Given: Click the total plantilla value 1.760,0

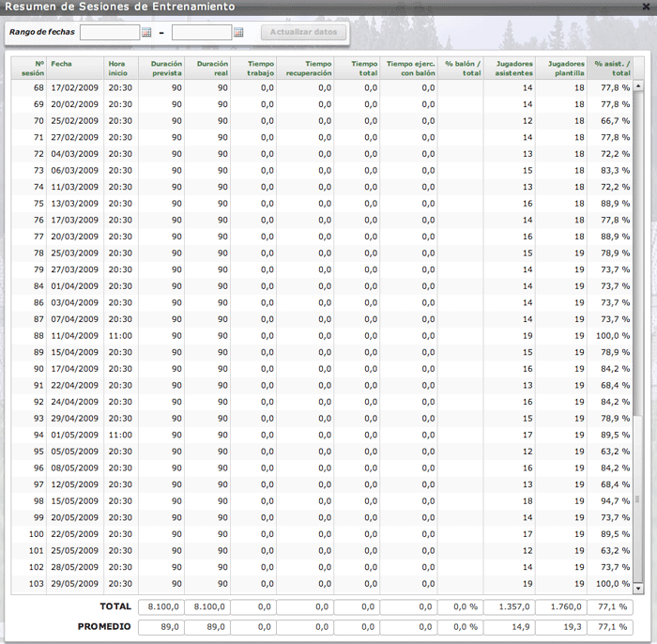Looking at the screenshot, I should (561, 606).
